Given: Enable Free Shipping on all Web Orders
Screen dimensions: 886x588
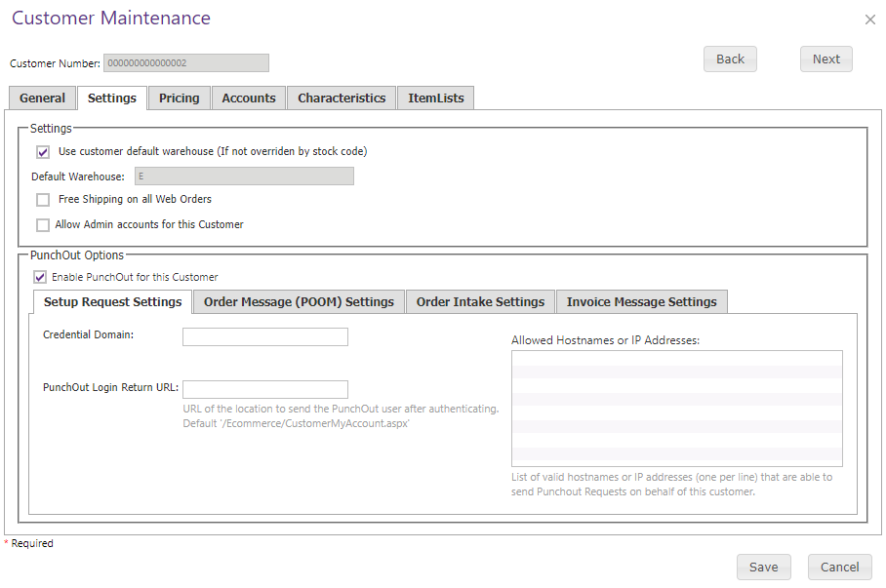Looking at the screenshot, I should click(x=43, y=199).
